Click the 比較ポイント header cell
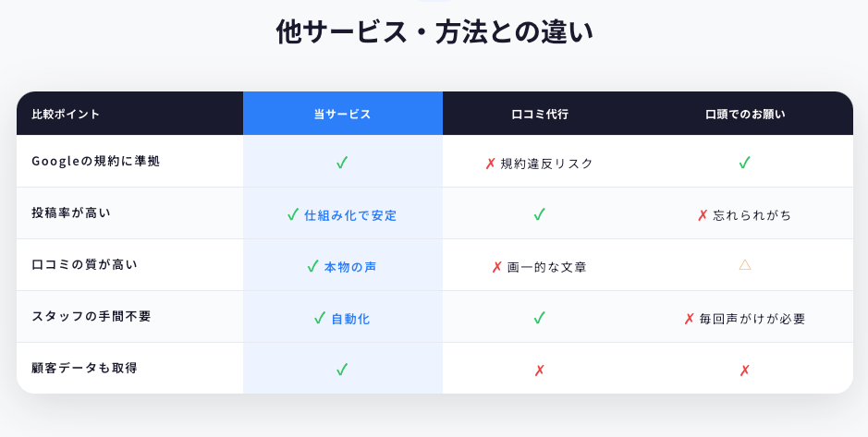868x437 pixels. [66, 115]
